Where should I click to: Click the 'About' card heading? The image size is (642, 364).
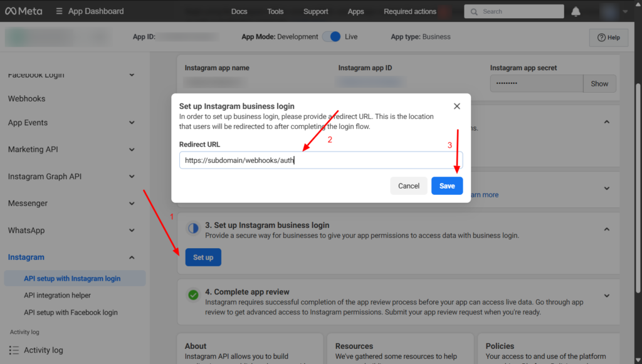point(196,346)
